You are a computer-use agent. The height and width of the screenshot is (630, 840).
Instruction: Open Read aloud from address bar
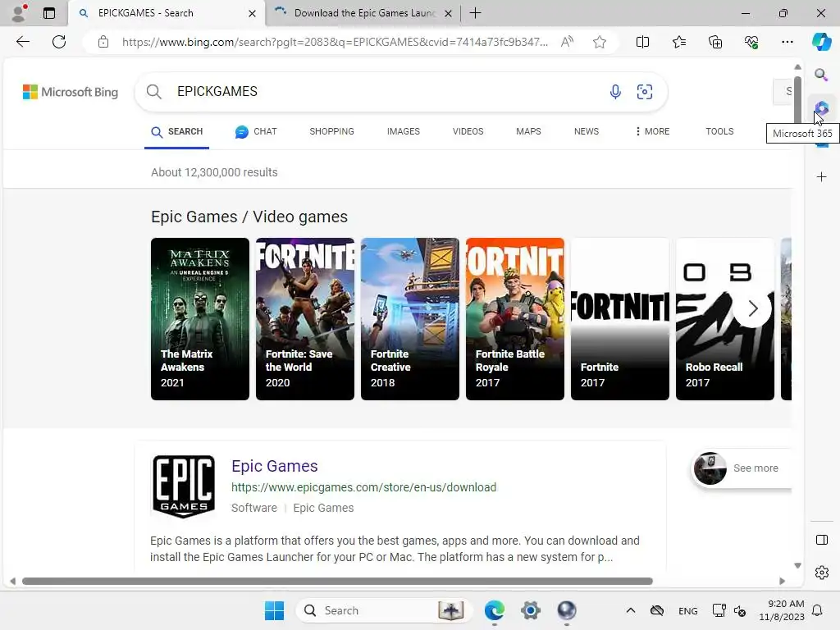tap(567, 42)
